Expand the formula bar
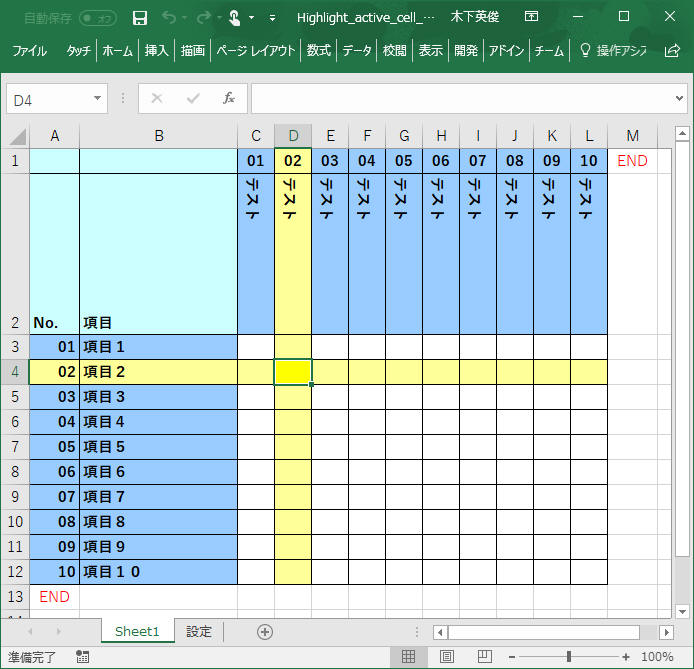The height and width of the screenshot is (669, 694). (x=679, y=98)
